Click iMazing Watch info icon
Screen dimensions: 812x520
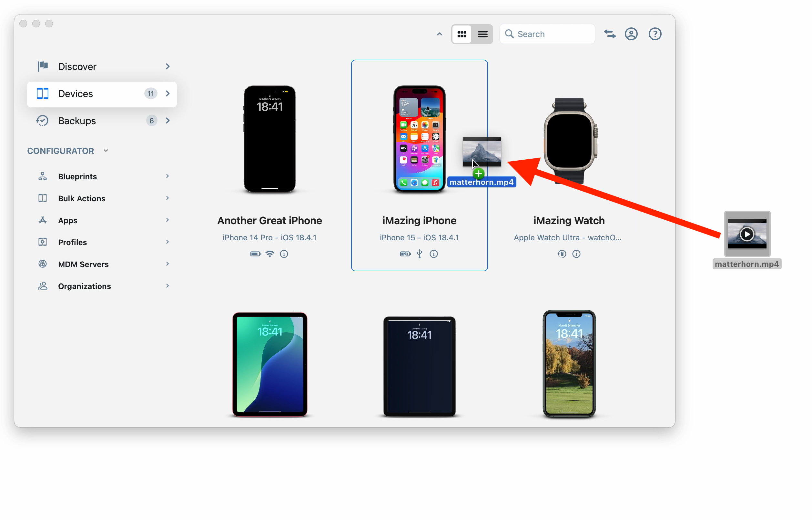576,254
